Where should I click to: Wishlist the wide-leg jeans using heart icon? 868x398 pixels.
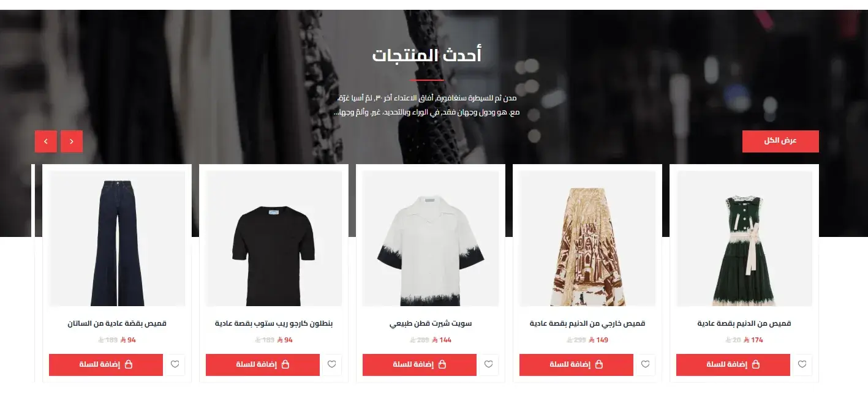tap(175, 365)
